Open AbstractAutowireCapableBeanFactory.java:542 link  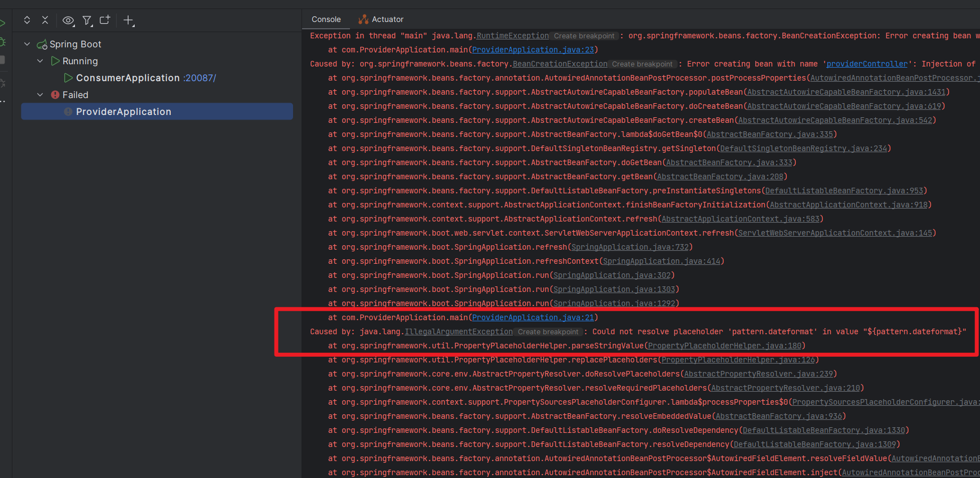pos(835,120)
